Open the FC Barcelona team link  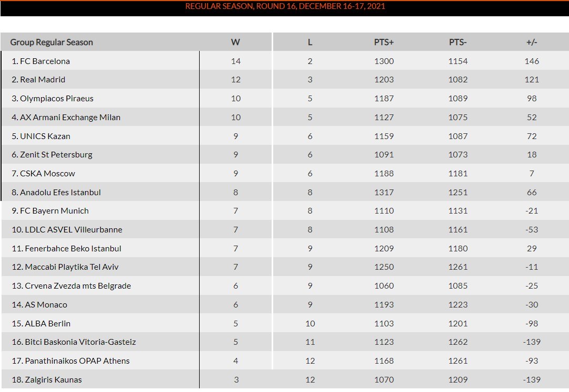45,61
